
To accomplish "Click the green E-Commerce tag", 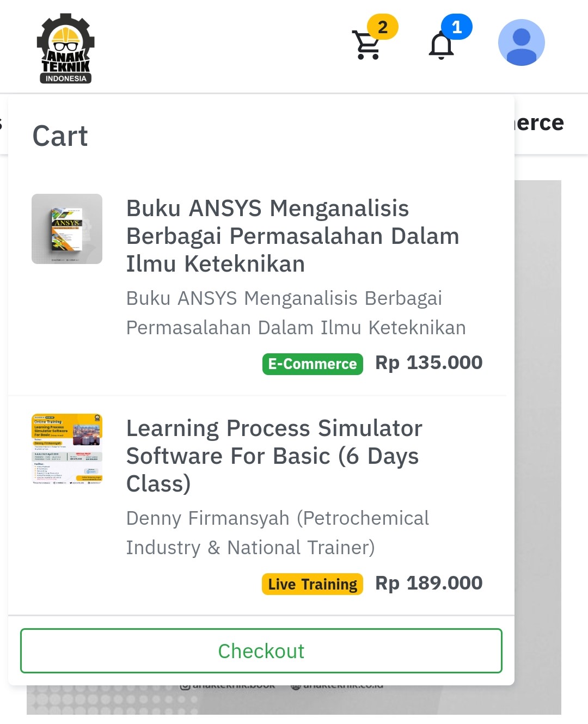I will [313, 364].
